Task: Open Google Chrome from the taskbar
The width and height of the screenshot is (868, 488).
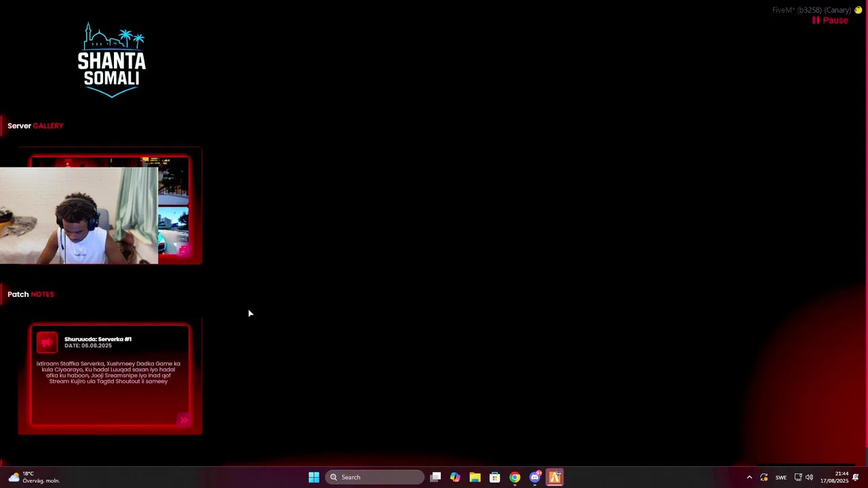Action: coord(515,477)
